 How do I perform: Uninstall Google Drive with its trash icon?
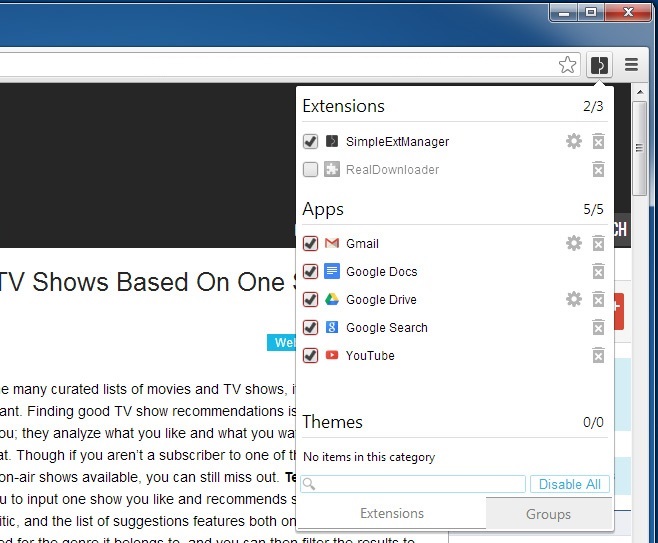click(598, 300)
